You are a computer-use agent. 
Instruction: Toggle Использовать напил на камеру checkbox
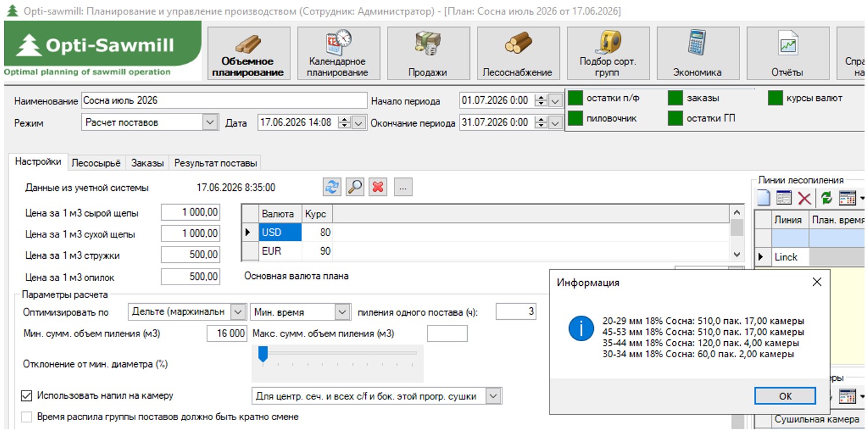point(26,396)
